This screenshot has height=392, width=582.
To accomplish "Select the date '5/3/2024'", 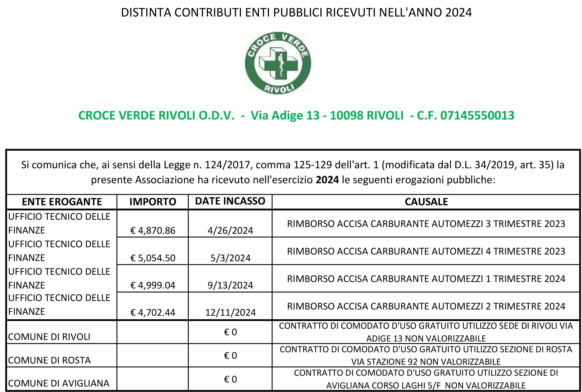I will pos(230,258).
